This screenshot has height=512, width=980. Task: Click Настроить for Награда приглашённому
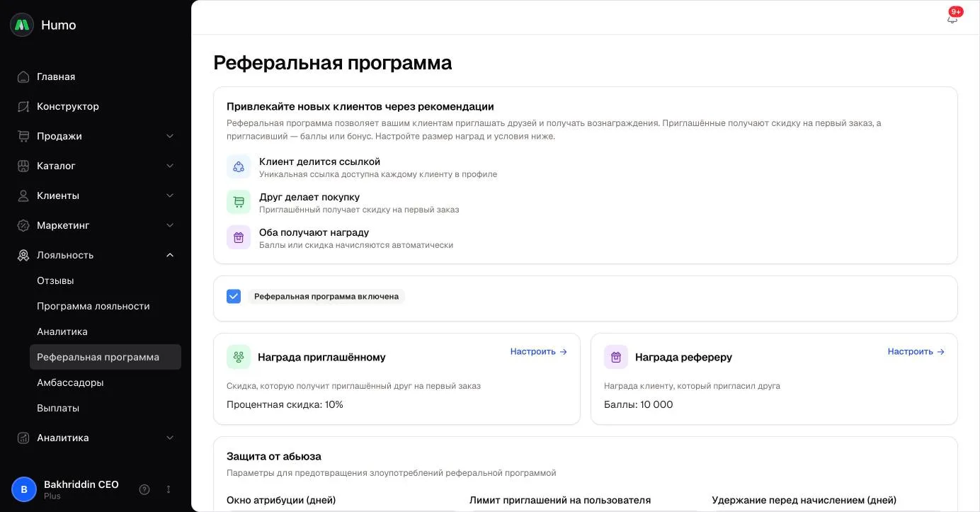539,351
